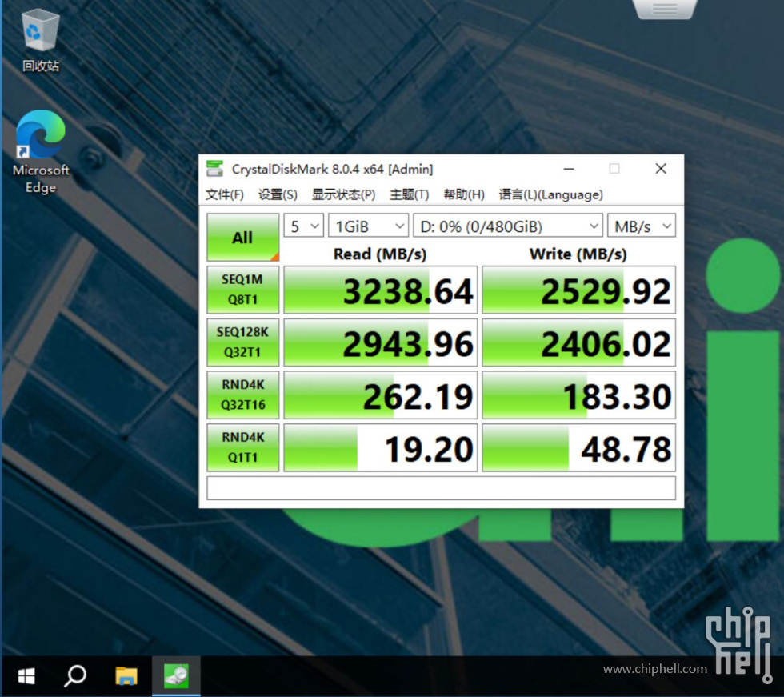The height and width of the screenshot is (697, 784).
Task: Open the taskbar search icon
Action: click(75, 676)
